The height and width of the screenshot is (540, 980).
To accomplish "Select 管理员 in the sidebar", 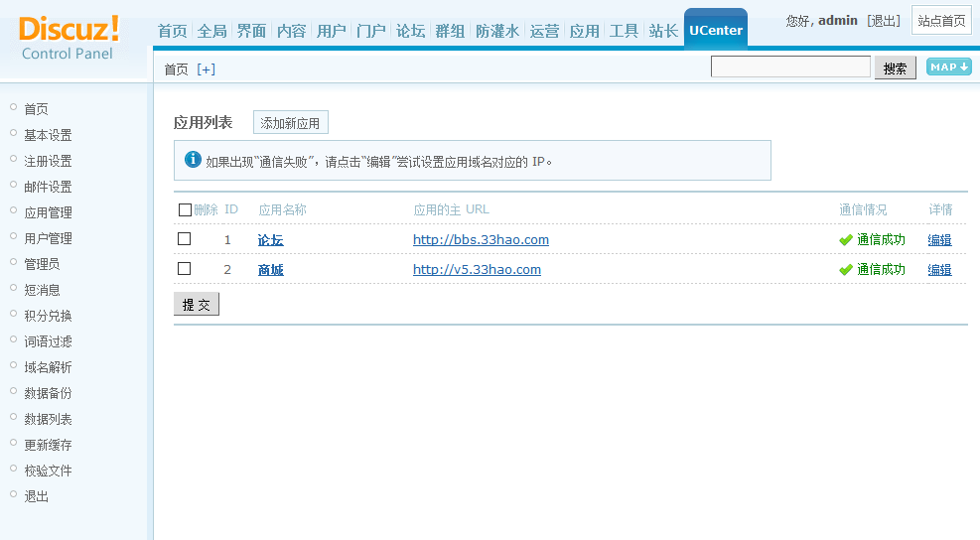I will coord(42,264).
